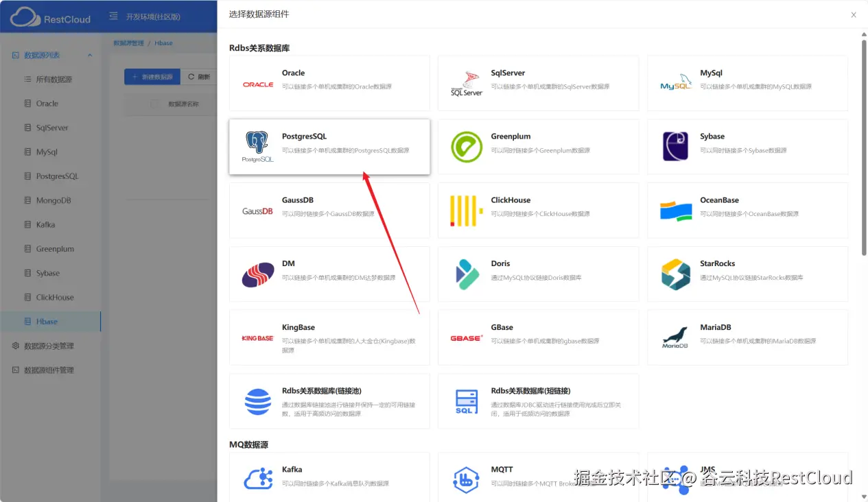Click the MQTT card title
Screen dimensions: 868x502
tap(502, 470)
